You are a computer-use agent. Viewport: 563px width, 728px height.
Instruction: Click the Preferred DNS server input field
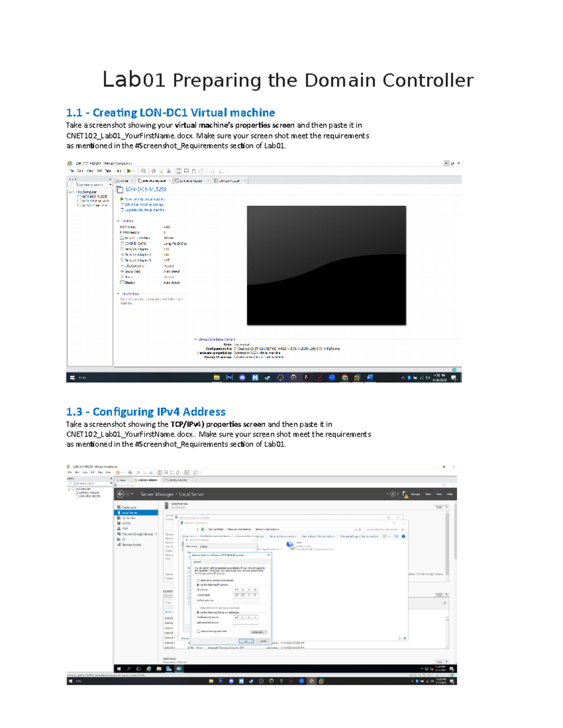[246, 617]
